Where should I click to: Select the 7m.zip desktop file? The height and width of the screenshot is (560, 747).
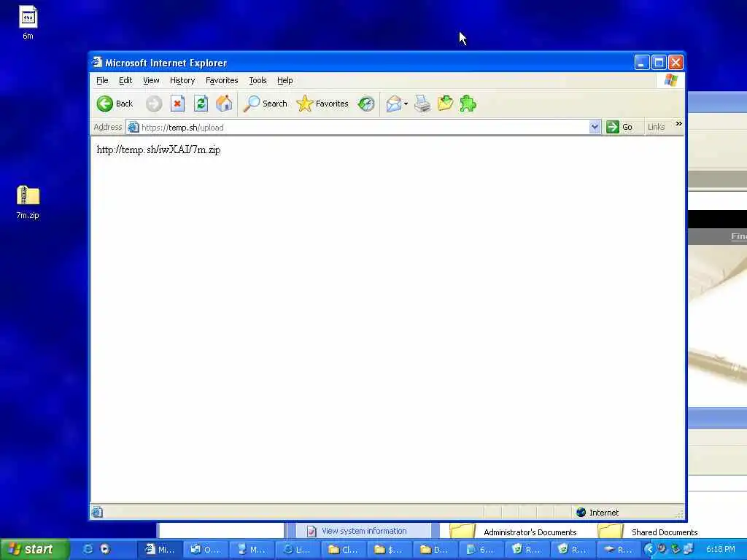(x=28, y=203)
